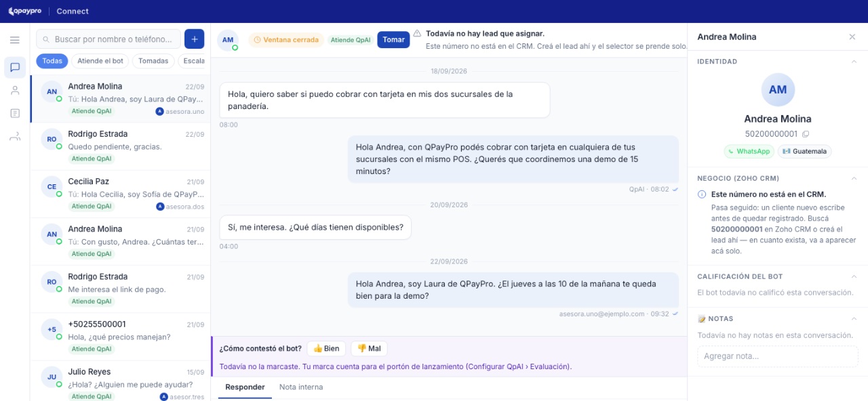The image size is (868, 401).
Task: Focus the search by name or phone field
Action: (108, 40)
